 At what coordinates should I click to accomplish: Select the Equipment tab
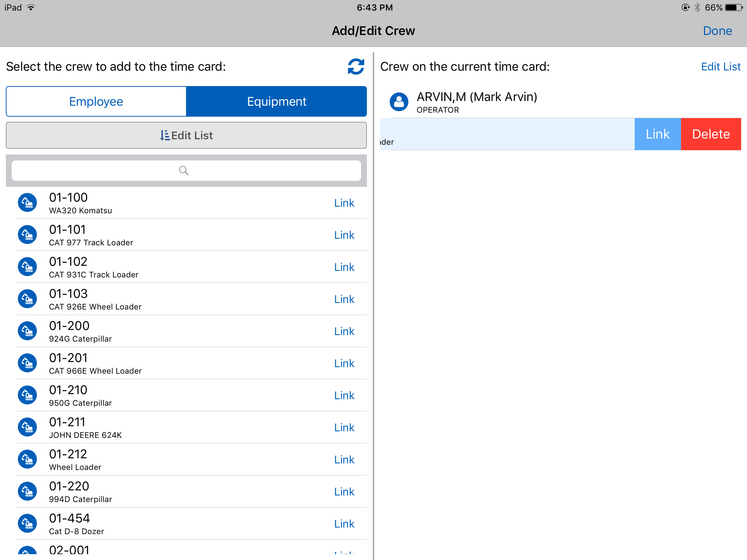click(276, 101)
